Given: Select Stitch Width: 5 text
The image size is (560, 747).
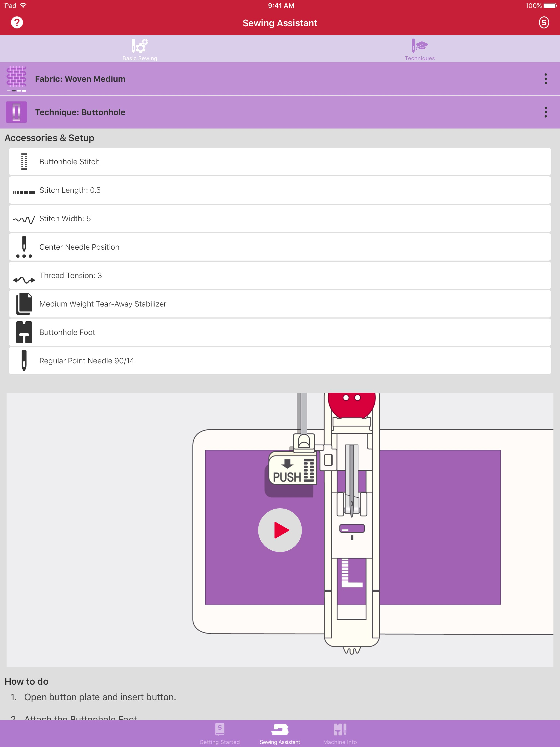Looking at the screenshot, I should (x=65, y=218).
